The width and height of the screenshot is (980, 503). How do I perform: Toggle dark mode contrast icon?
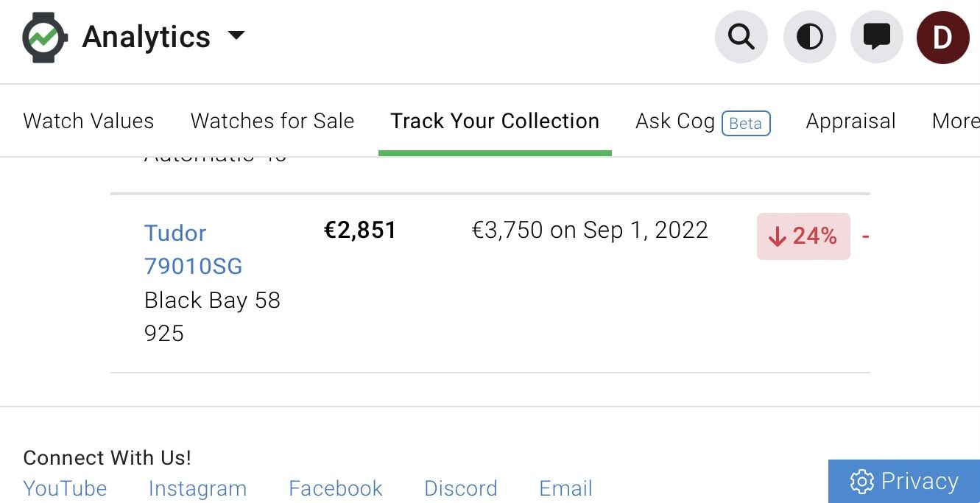810,37
